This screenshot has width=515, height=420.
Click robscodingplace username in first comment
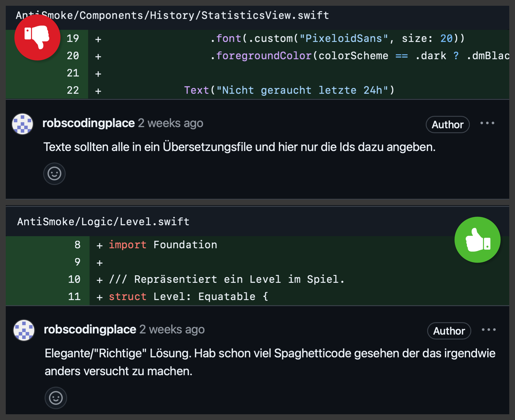[88, 123]
